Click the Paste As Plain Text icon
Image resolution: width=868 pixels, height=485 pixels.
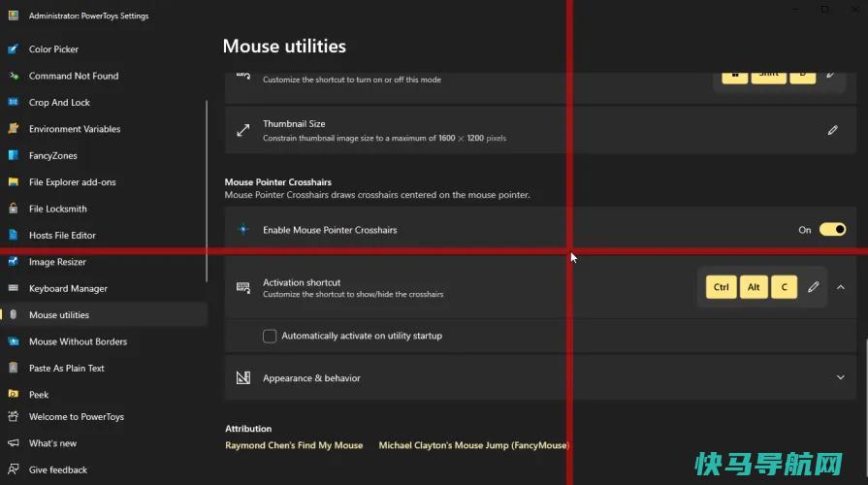tap(14, 368)
